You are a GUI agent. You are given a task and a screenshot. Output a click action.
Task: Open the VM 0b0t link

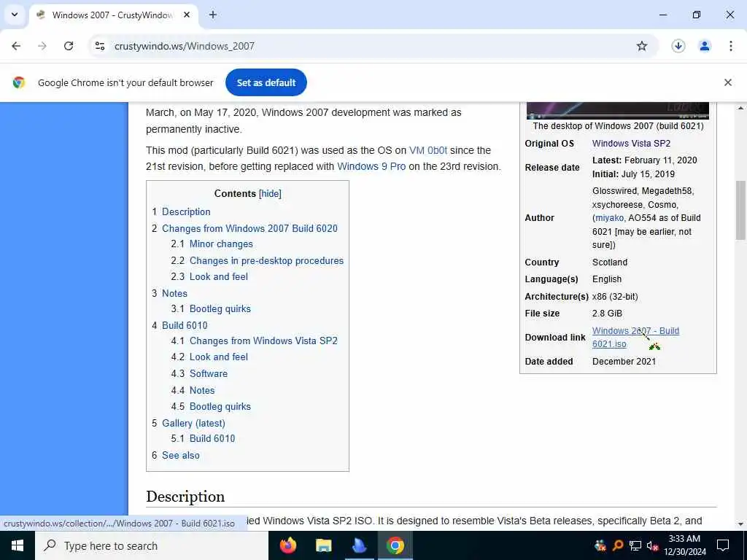coord(427,150)
